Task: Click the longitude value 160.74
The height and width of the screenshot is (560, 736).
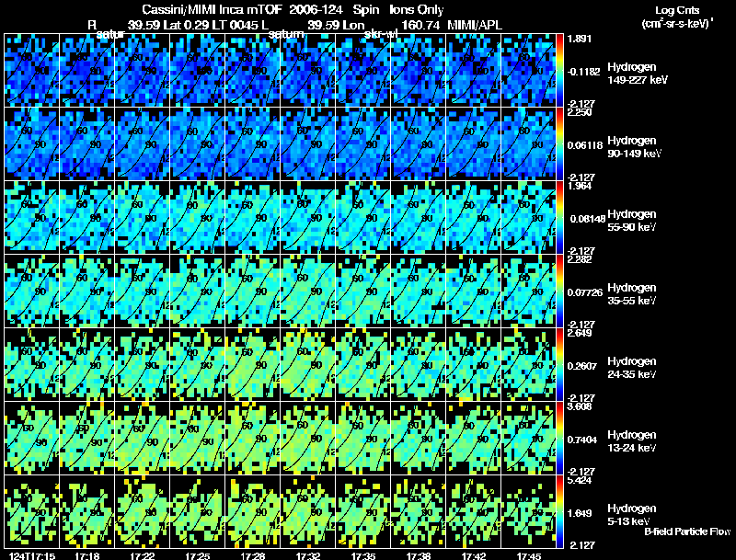Action: [420, 25]
